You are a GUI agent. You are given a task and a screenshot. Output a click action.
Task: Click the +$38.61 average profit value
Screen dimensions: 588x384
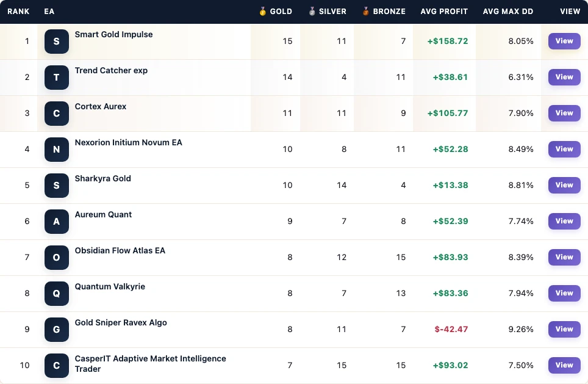point(450,78)
